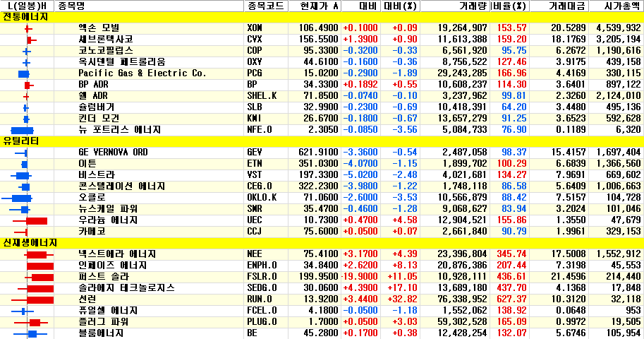
Task: Click the 시가총액 column header
Action: click(616, 6)
